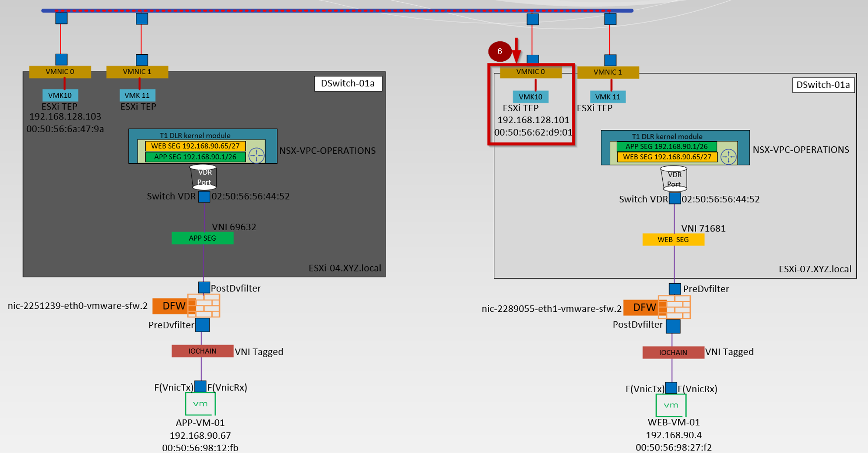The image size is (868, 453).
Task: Click the APP-VM-01 vm icon
Action: [x=200, y=404]
